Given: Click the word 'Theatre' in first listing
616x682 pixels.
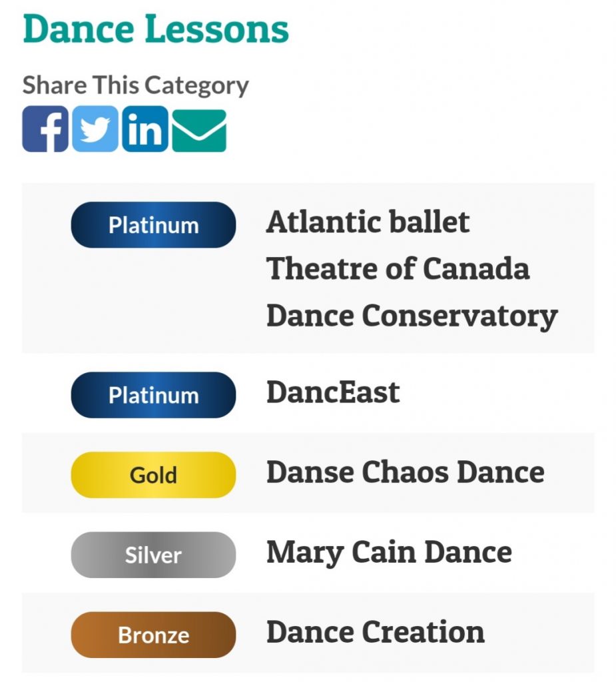Looking at the screenshot, I should tap(322, 268).
